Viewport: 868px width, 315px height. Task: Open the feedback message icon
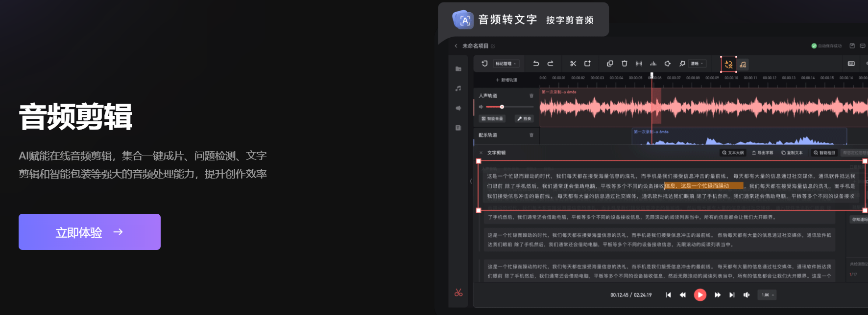click(x=863, y=46)
